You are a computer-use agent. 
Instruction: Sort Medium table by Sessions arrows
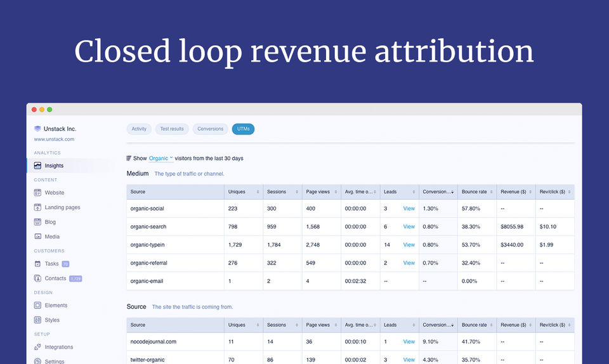297,192
